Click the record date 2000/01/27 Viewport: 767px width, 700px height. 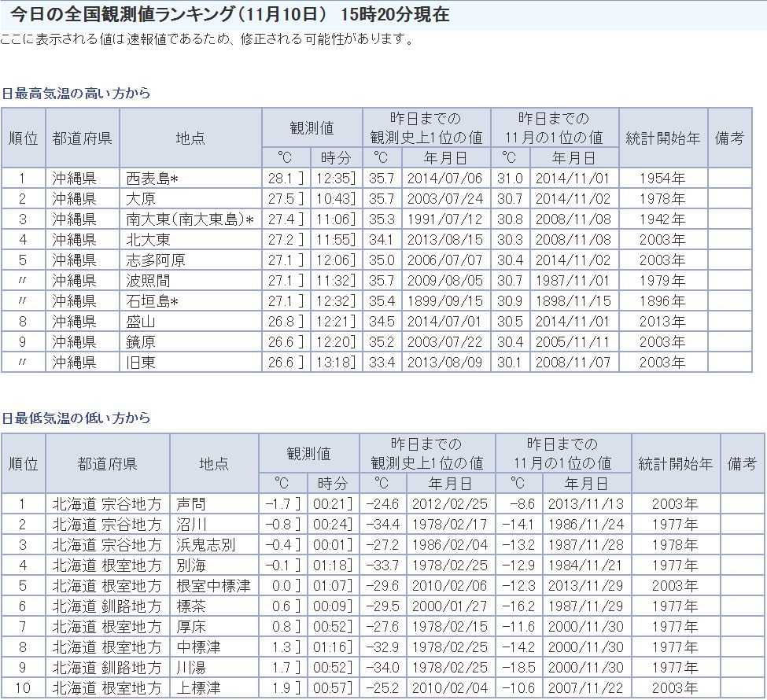pyautogui.click(x=450, y=606)
